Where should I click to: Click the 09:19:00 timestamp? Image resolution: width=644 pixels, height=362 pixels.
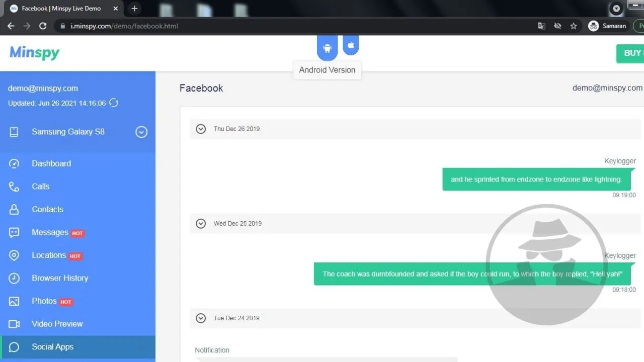point(624,195)
